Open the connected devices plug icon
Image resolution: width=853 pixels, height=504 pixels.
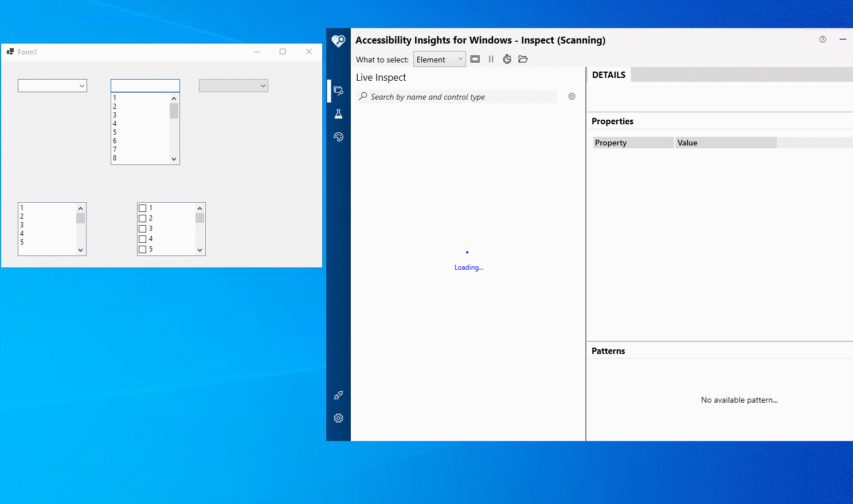(x=338, y=395)
